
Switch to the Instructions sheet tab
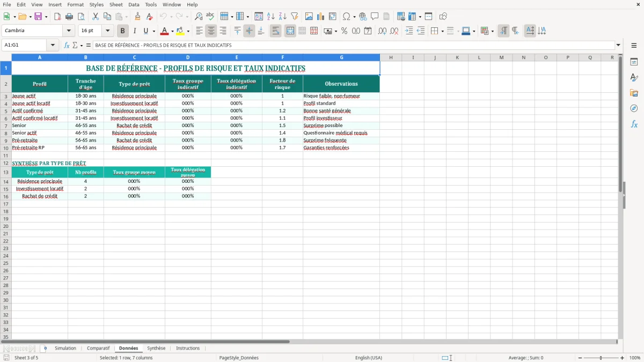(x=188, y=349)
